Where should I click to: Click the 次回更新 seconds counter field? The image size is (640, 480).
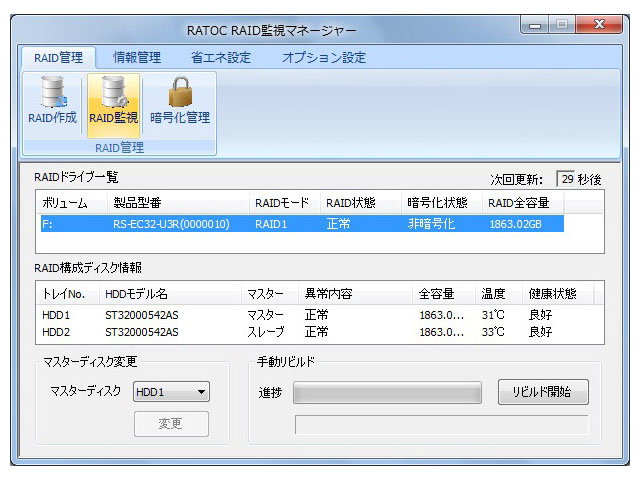566,179
